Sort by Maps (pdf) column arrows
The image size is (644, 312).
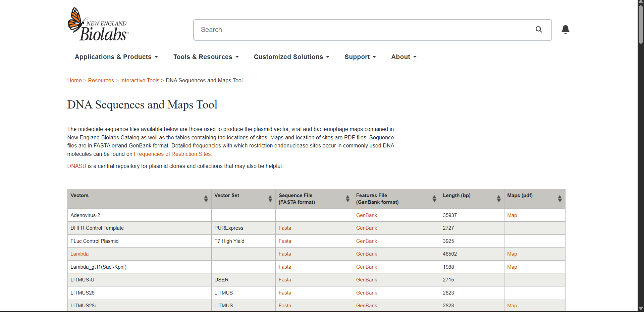[x=559, y=199]
